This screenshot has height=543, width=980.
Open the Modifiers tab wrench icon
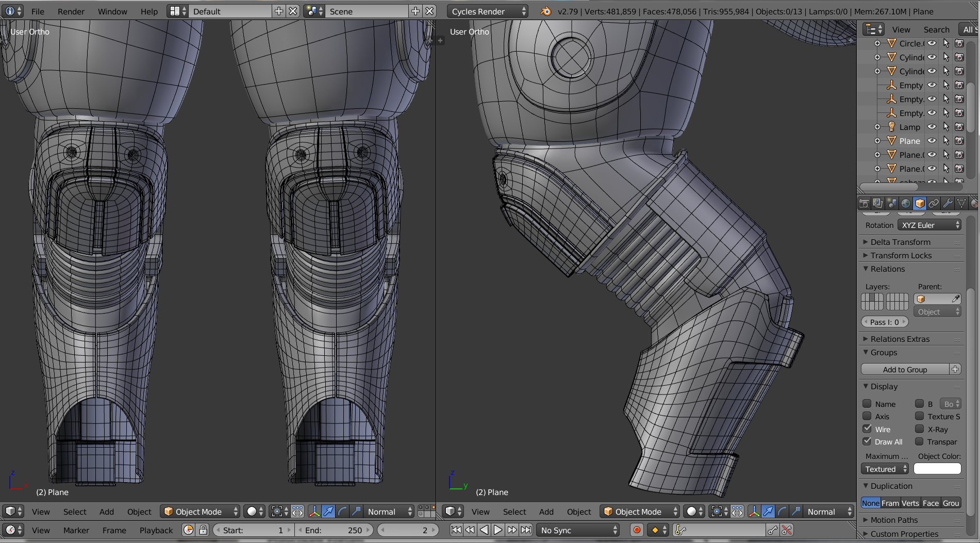[x=948, y=204]
